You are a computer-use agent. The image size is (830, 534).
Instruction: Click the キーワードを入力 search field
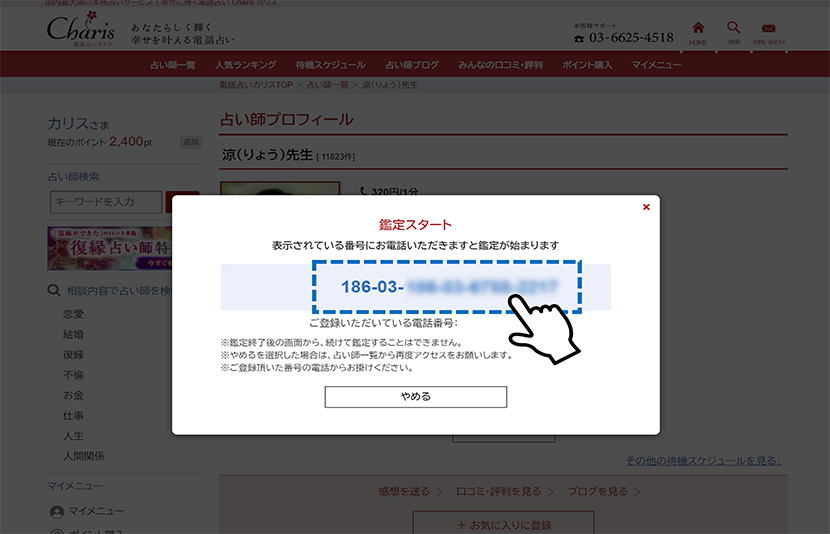[x=105, y=202]
